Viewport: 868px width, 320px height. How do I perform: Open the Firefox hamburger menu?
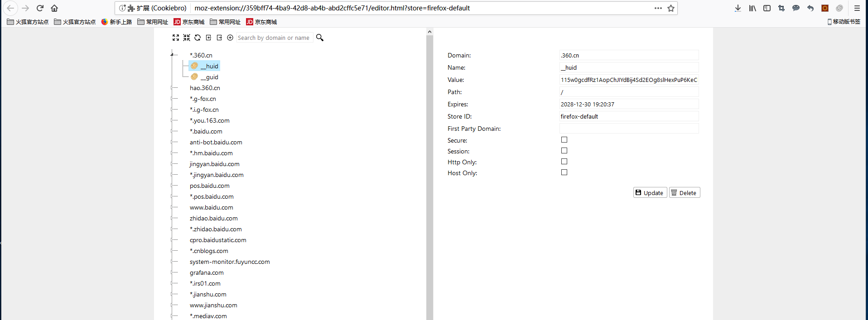point(857,8)
